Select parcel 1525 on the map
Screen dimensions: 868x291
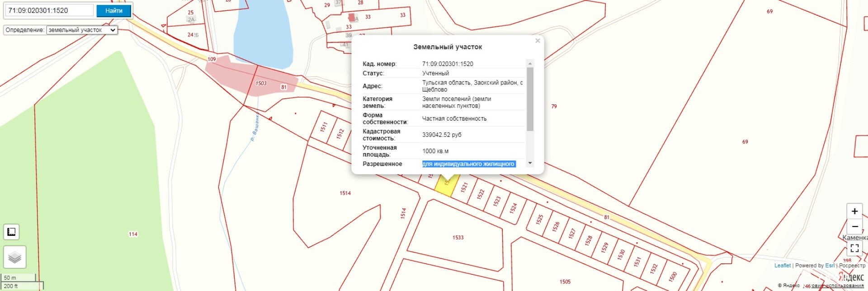(539, 220)
